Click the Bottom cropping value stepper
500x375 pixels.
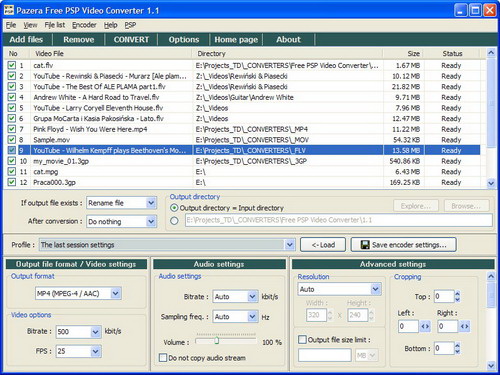457,348
